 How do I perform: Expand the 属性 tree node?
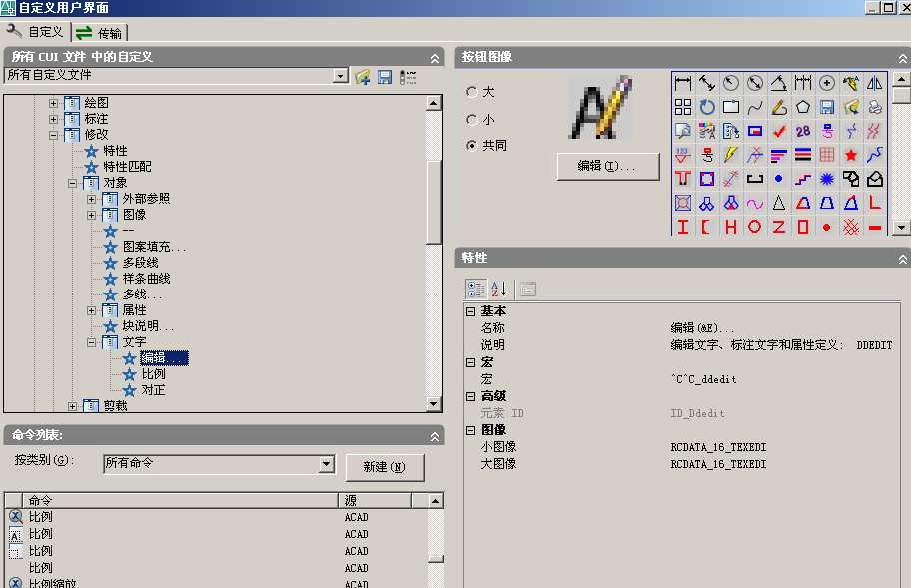(x=91, y=310)
